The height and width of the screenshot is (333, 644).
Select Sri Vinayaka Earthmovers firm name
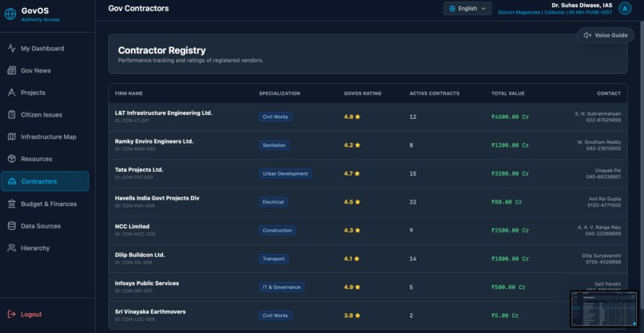click(150, 311)
